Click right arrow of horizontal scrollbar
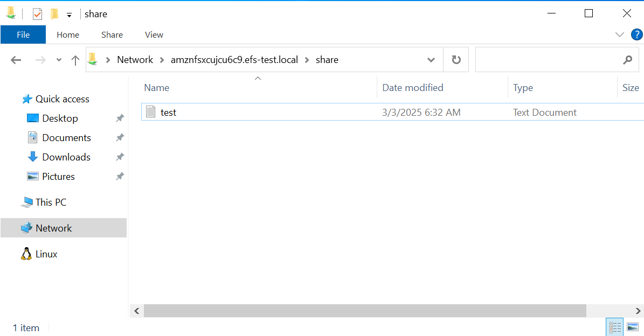644x336 pixels. click(x=638, y=311)
